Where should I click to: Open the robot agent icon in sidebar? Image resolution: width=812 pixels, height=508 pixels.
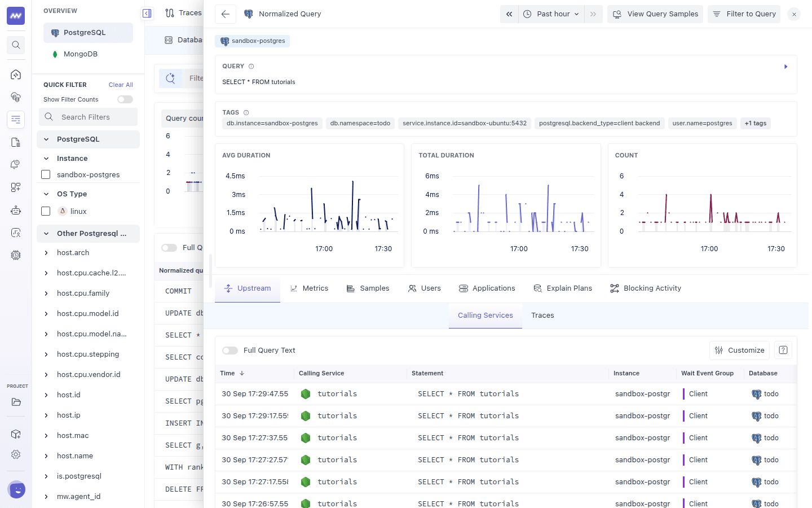pyautogui.click(x=16, y=210)
